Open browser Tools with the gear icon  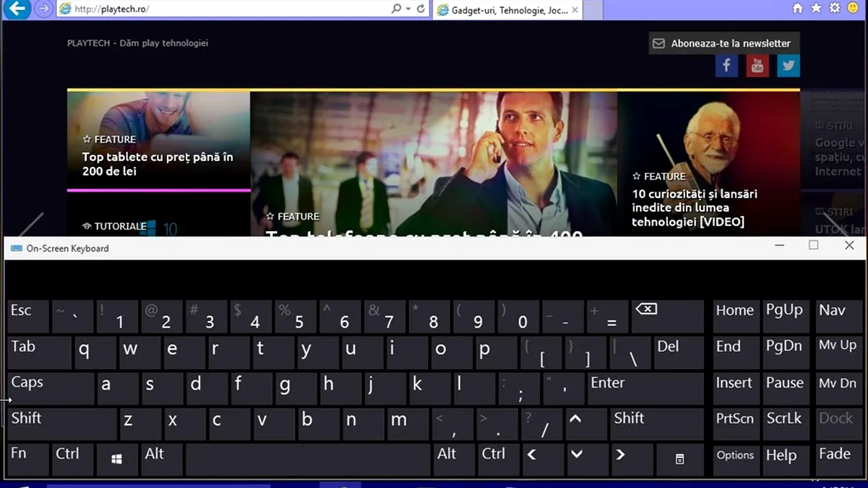pyautogui.click(x=833, y=9)
